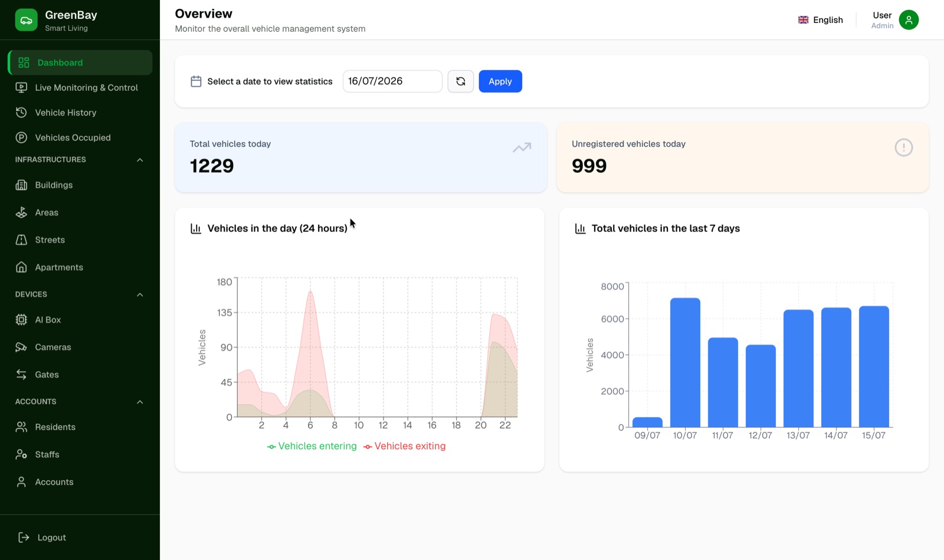This screenshot has height=560, width=944.
Task: Click the Dashboard grid icon
Action: pyautogui.click(x=24, y=63)
